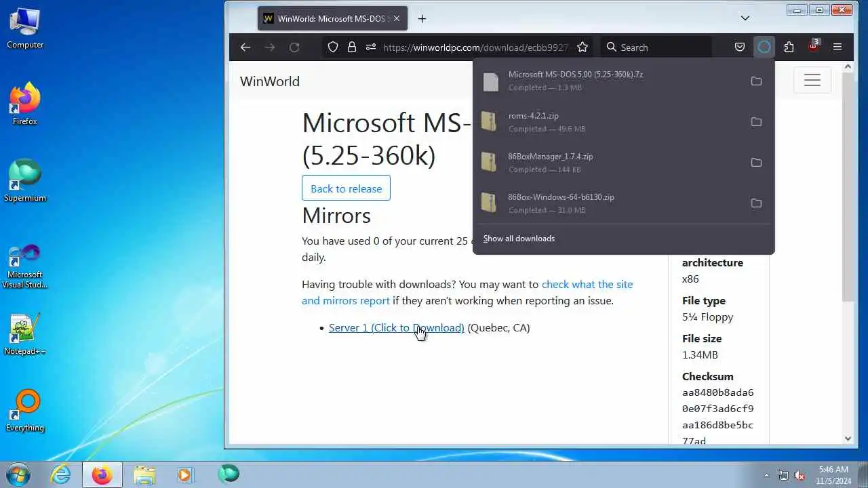The width and height of the screenshot is (868, 488).
Task: Click the search magnifier icon
Action: click(612, 47)
